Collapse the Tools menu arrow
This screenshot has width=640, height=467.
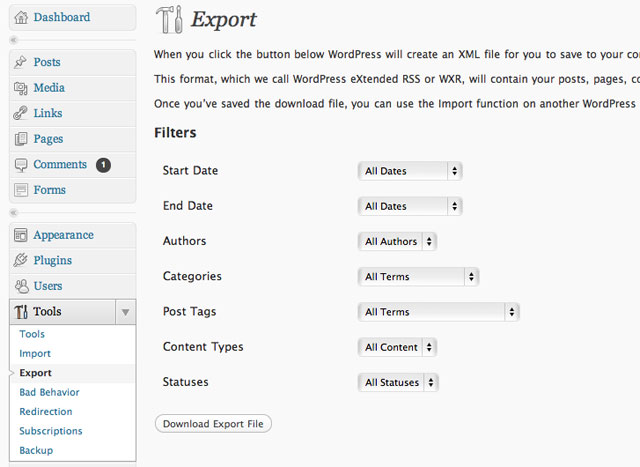coord(125,312)
